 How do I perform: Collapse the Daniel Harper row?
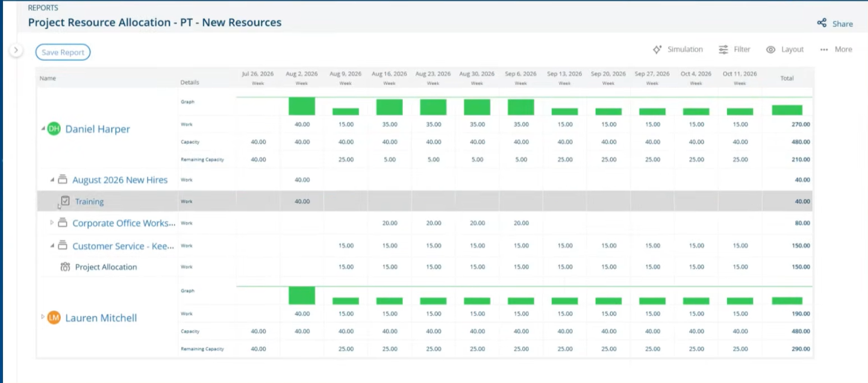click(43, 129)
